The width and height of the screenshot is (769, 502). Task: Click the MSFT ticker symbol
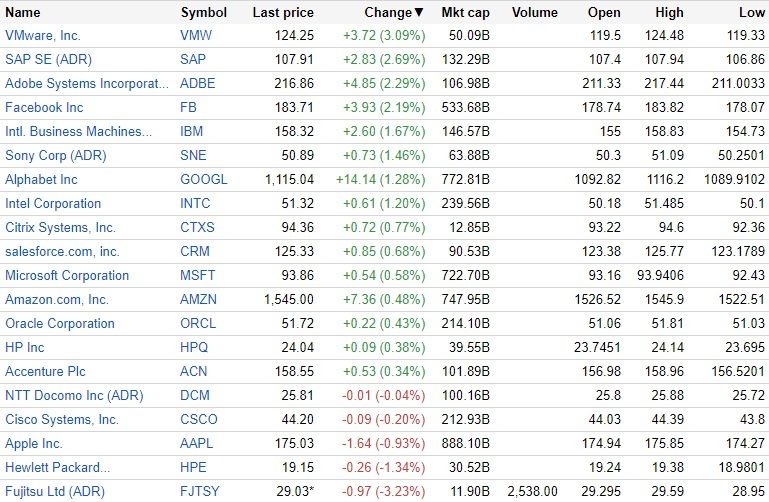pos(198,276)
